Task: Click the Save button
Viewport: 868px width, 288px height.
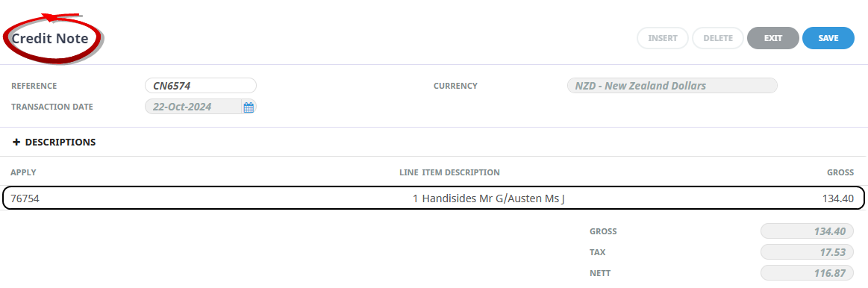Action: (828, 38)
